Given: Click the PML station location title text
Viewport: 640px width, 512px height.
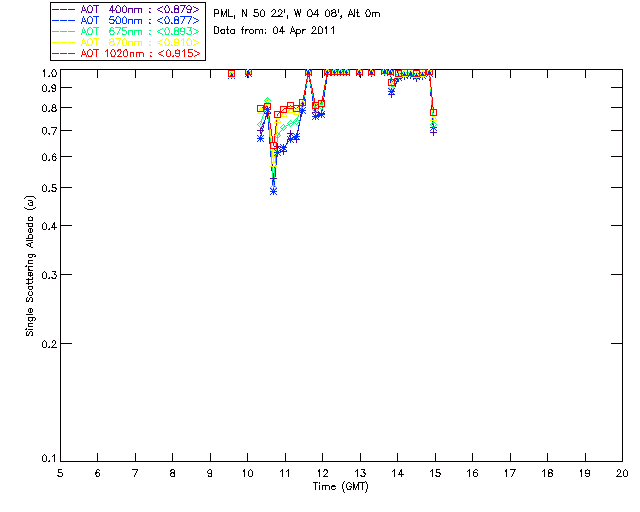Looking at the screenshot, I should point(297,14).
